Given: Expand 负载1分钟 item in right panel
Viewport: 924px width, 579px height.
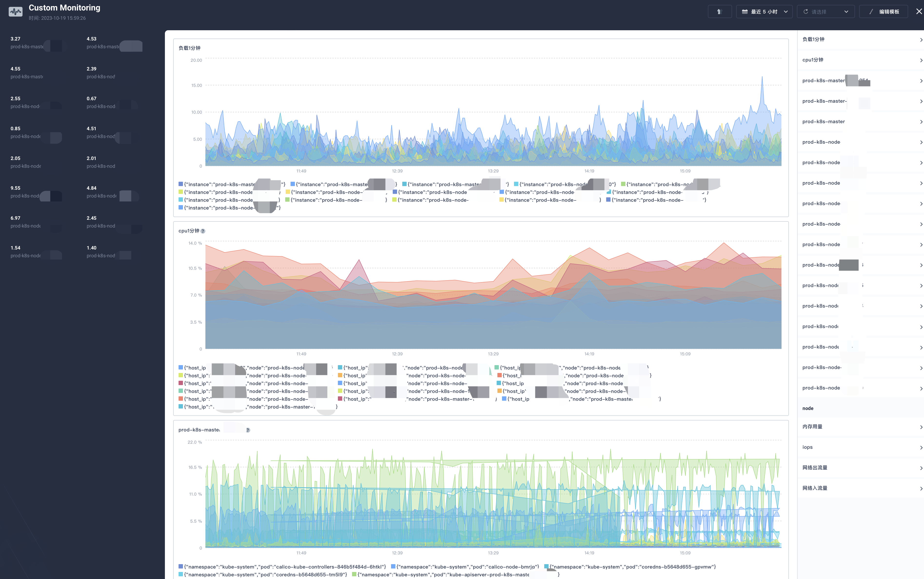Looking at the screenshot, I should [860, 40].
